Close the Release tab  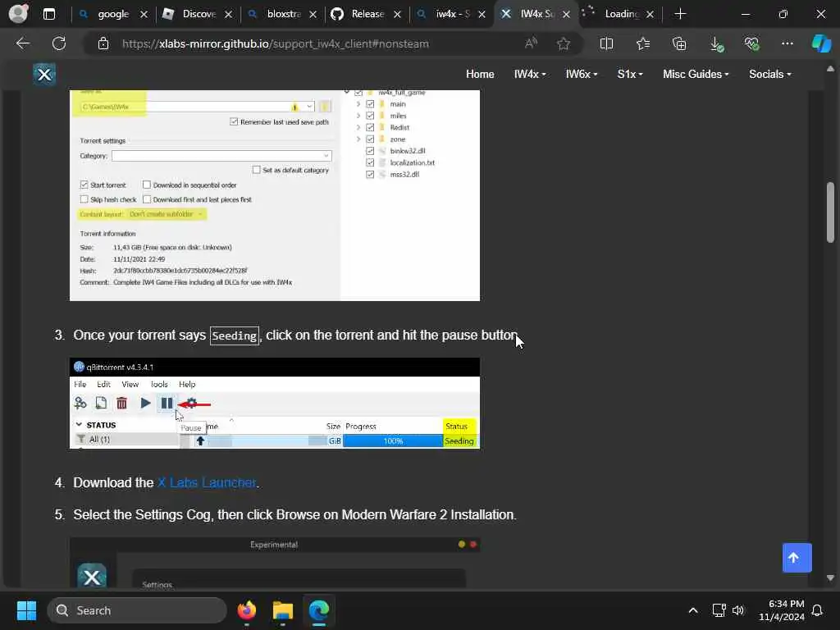click(397, 15)
